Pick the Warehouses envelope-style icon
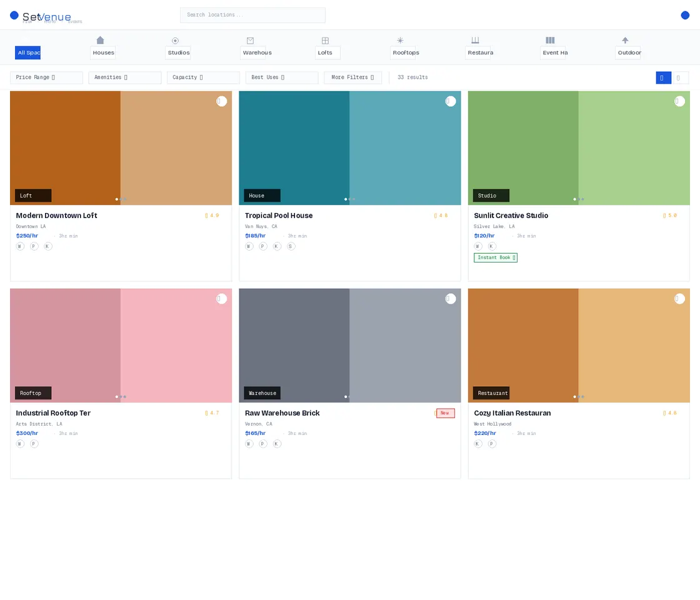Image resolution: width=700 pixels, height=600 pixels. [250, 41]
